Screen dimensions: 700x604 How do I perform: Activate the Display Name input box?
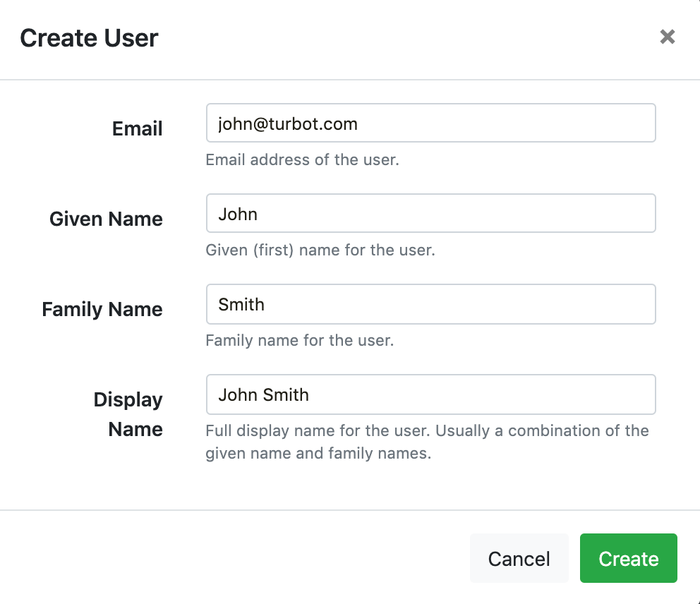click(431, 394)
